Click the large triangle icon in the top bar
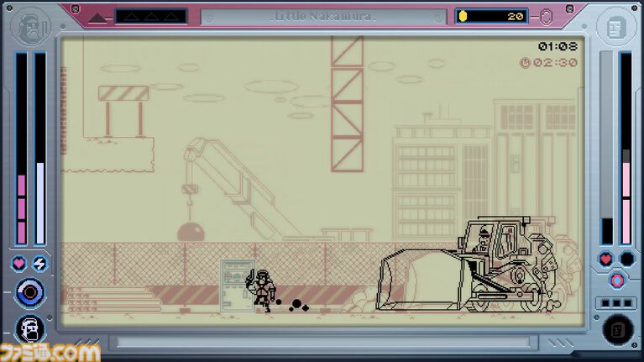The image size is (644, 362). pos(97,18)
